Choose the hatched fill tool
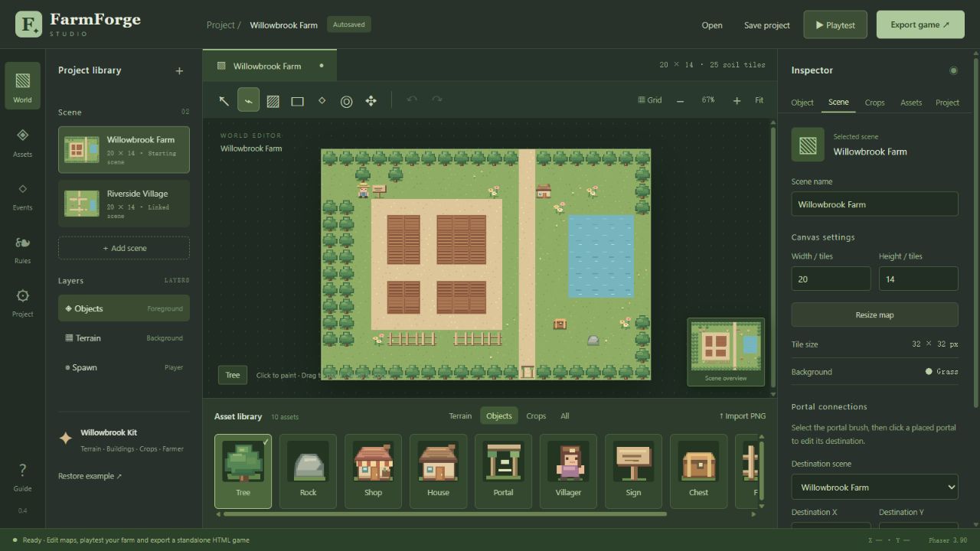 click(273, 100)
